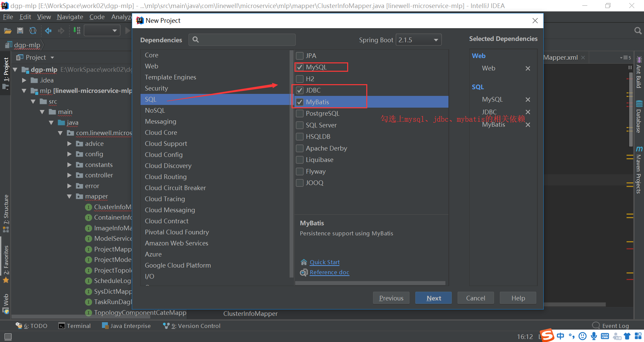The height and width of the screenshot is (342, 644).
Task: Click the Help button
Action: pyautogui.click(x=518, y=298)
